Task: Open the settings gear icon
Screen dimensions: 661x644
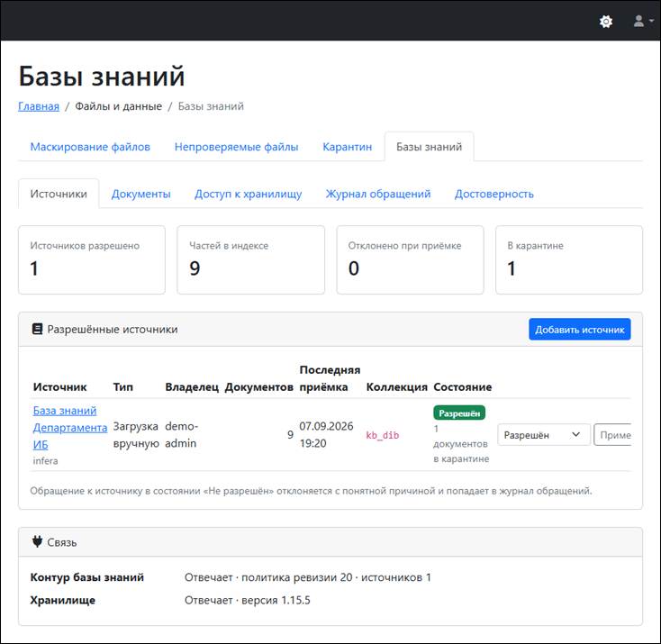Action: (606, 21)
